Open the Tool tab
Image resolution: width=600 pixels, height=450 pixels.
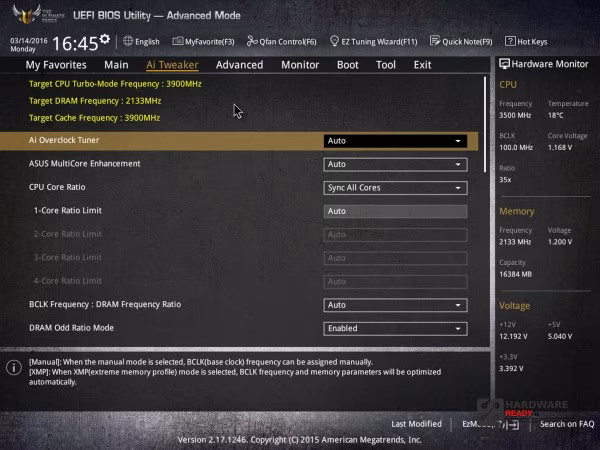(x=386, y=65)
